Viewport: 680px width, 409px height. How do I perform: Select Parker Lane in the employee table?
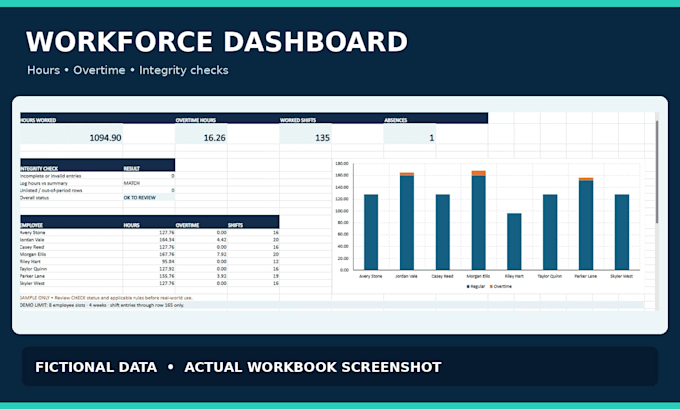(x=33, y=276)
